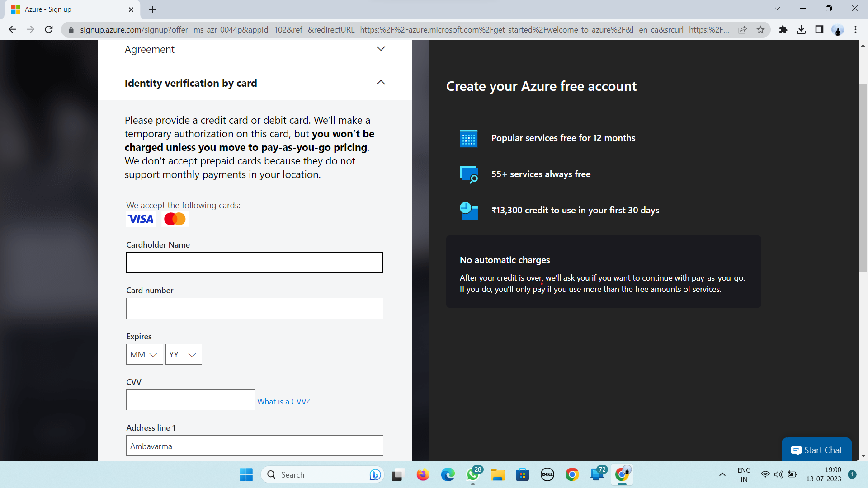Open the Chrome three-dot menu
The image size is (868, 488).
point(855,29)
